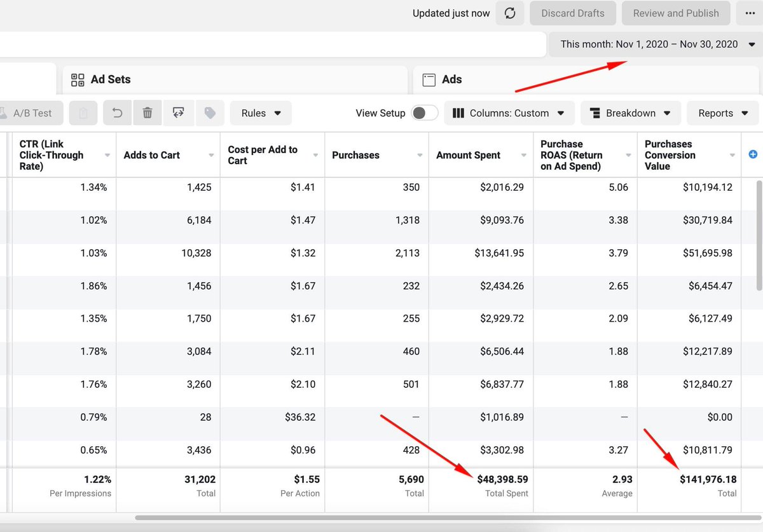The width and height of the screenshot is (763, 532).
Task: Open the Breakdown dropdown
Action: 630,113
